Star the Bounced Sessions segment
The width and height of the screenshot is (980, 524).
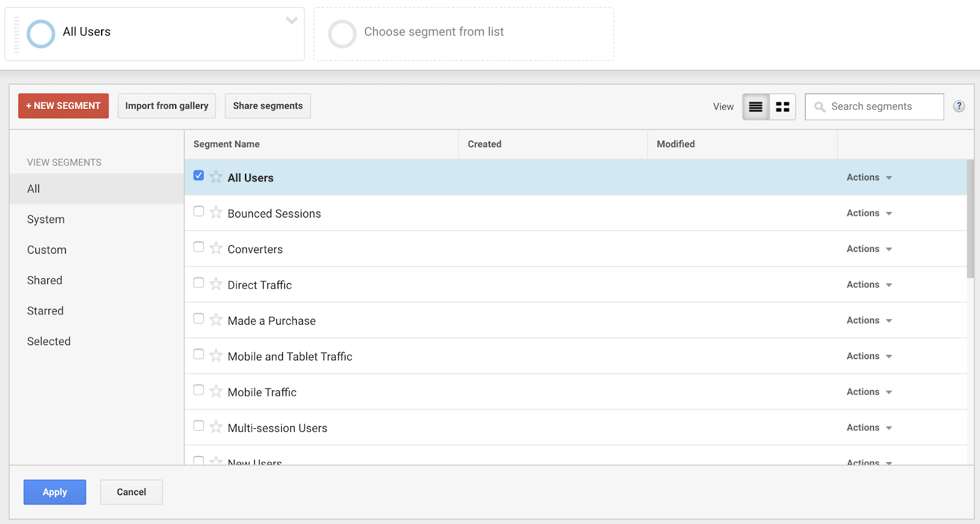point(216,213)
